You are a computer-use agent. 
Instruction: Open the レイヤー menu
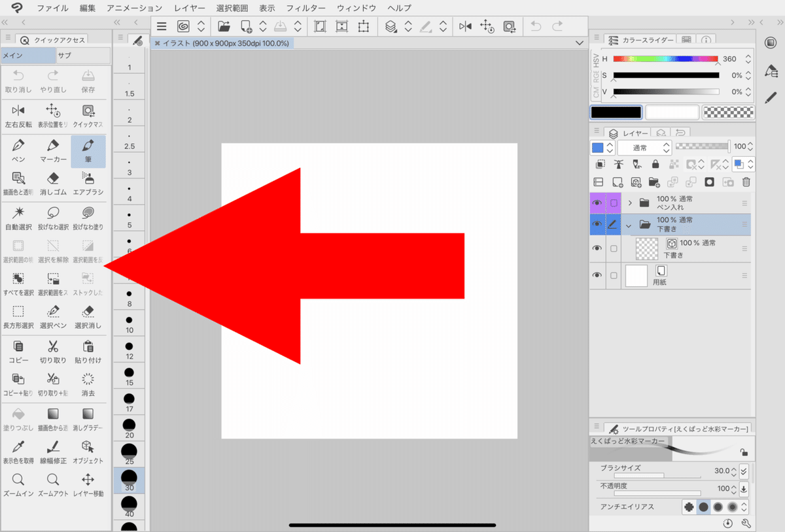(x=189, y=8)
